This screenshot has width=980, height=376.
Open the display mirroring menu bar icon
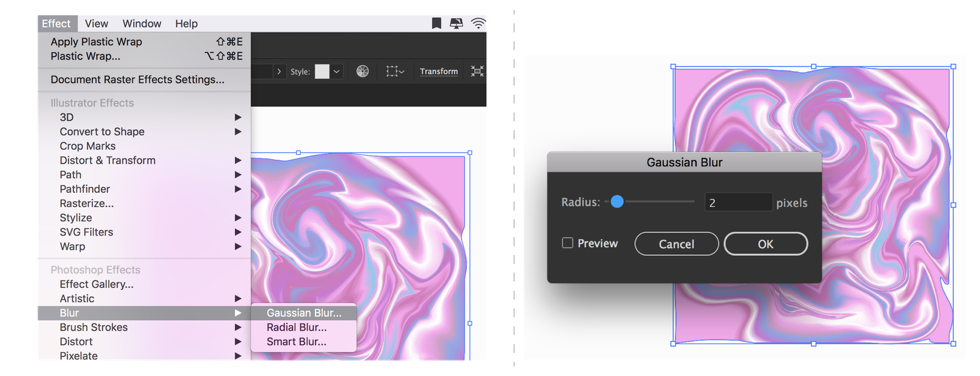pyautogui.click(x=456, y=23)
